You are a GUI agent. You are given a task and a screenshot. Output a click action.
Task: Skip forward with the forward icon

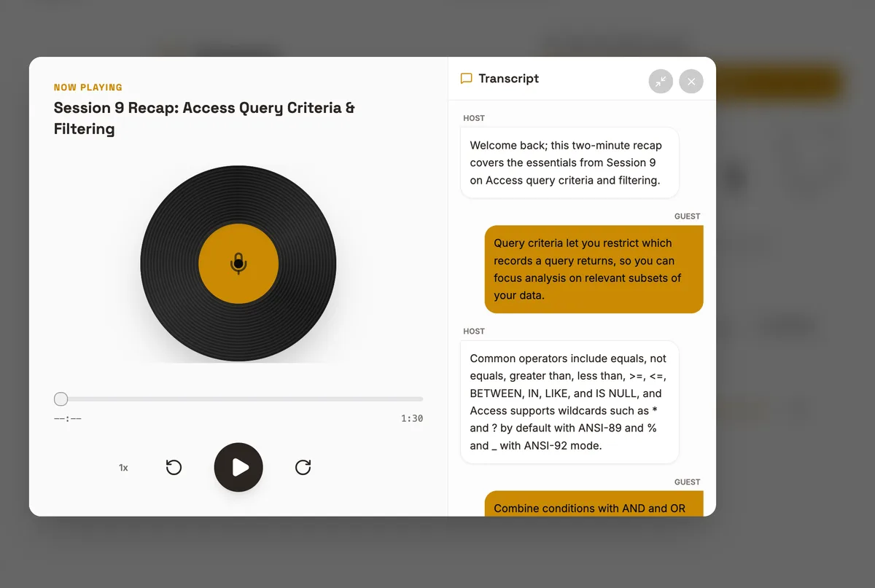click(x=303, y=467)
